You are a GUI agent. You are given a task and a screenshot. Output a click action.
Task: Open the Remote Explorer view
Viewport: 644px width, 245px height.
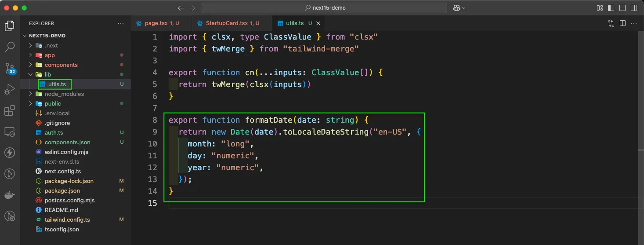(10, 132)
